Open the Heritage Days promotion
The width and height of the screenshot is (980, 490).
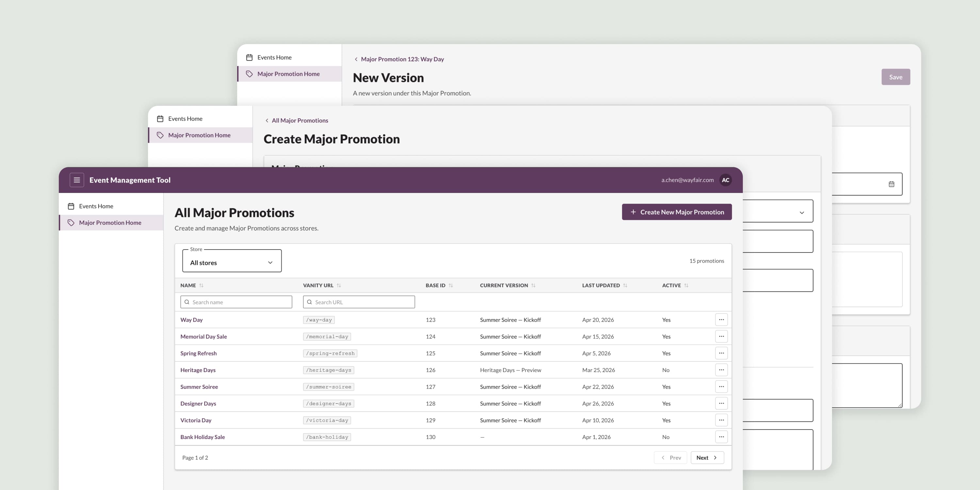(x=198, y=370)
